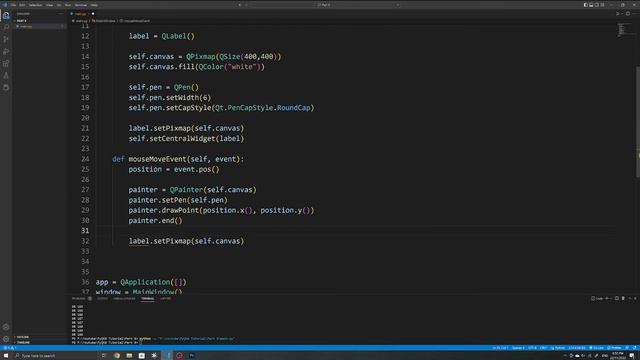Open the Manage gear icon
Viewport: 640px width, 360px height.
[6, 339]
